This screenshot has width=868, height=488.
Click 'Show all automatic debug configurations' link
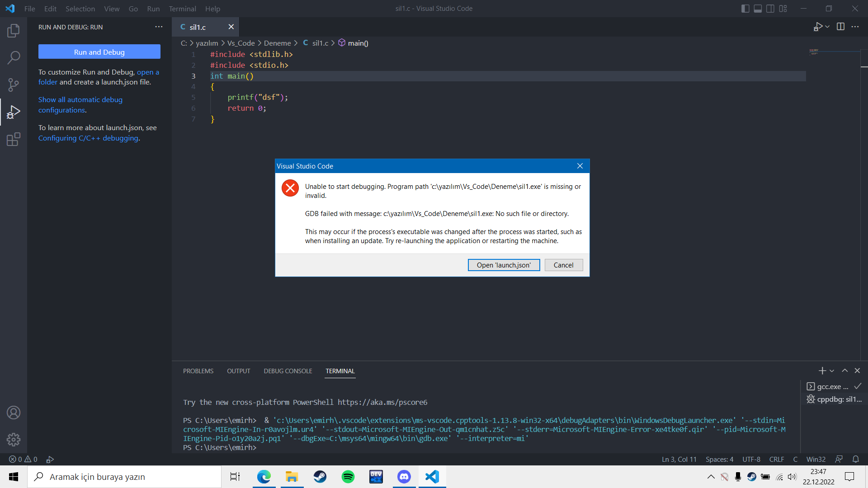pyautogui.click(x=80, y=104)
